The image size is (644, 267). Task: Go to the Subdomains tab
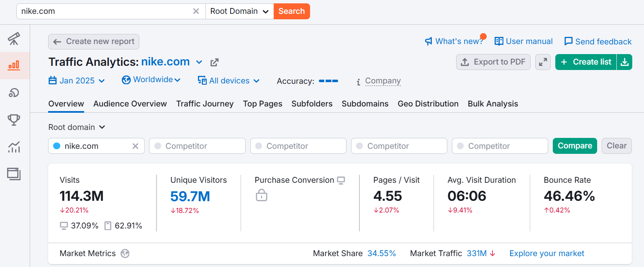click(365, 104)
